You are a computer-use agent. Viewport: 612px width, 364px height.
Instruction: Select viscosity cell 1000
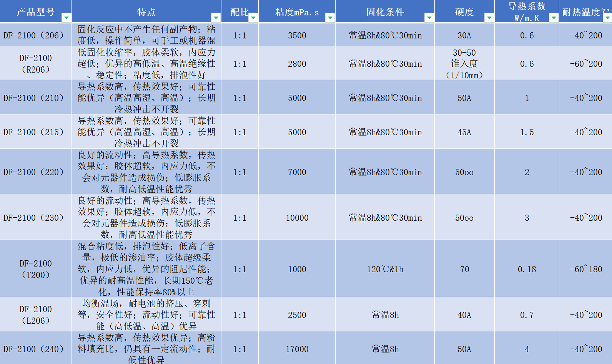tap(297, 269)
